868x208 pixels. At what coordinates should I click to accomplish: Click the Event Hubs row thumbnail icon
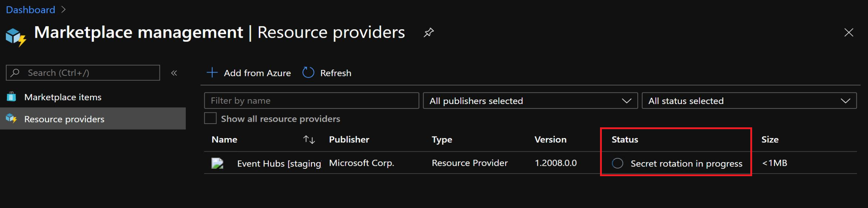217,163
